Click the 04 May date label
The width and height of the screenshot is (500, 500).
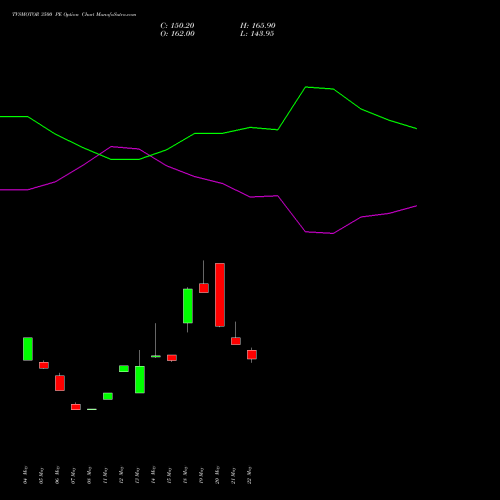point(26,475)
